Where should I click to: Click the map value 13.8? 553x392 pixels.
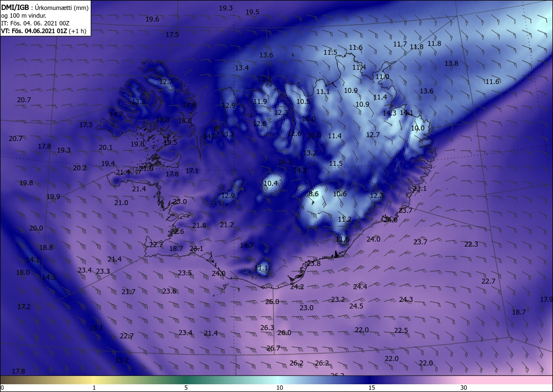pos(451,64)
